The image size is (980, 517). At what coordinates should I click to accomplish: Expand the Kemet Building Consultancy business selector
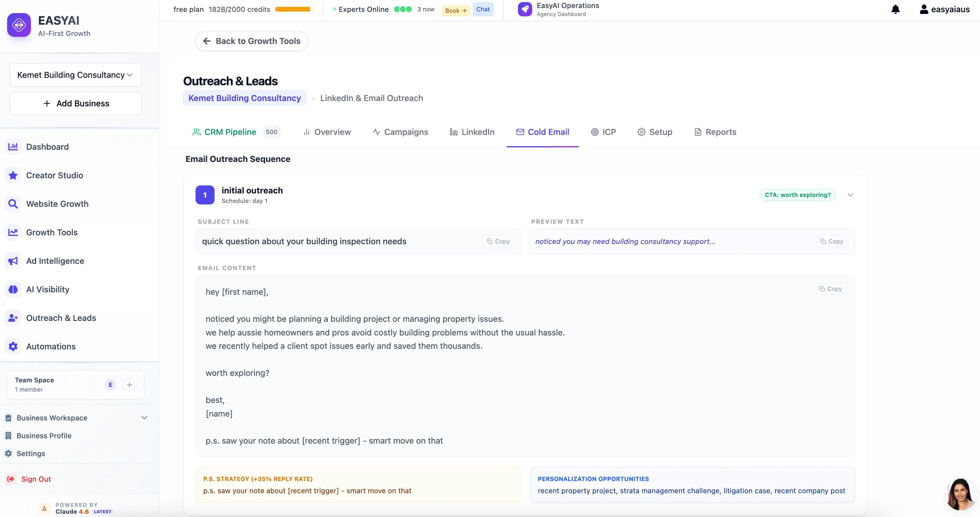[75, 75]
